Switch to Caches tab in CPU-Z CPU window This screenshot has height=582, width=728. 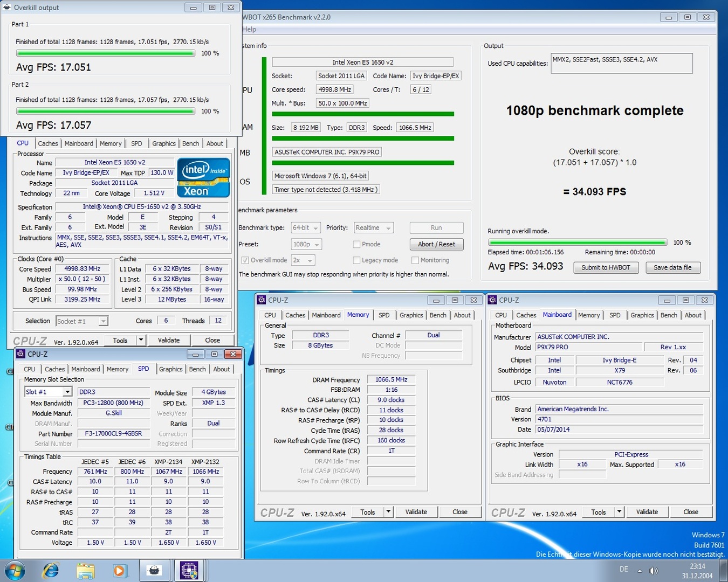[x=47, y=143]
